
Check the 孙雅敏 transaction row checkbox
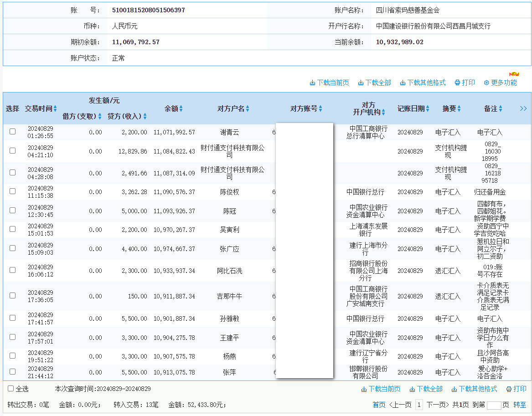[13, 318]
